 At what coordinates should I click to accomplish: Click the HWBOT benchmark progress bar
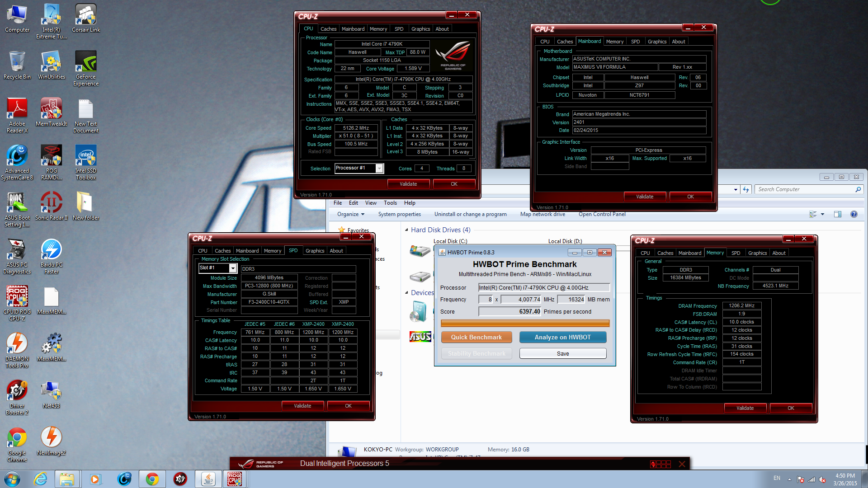point(525,323)
